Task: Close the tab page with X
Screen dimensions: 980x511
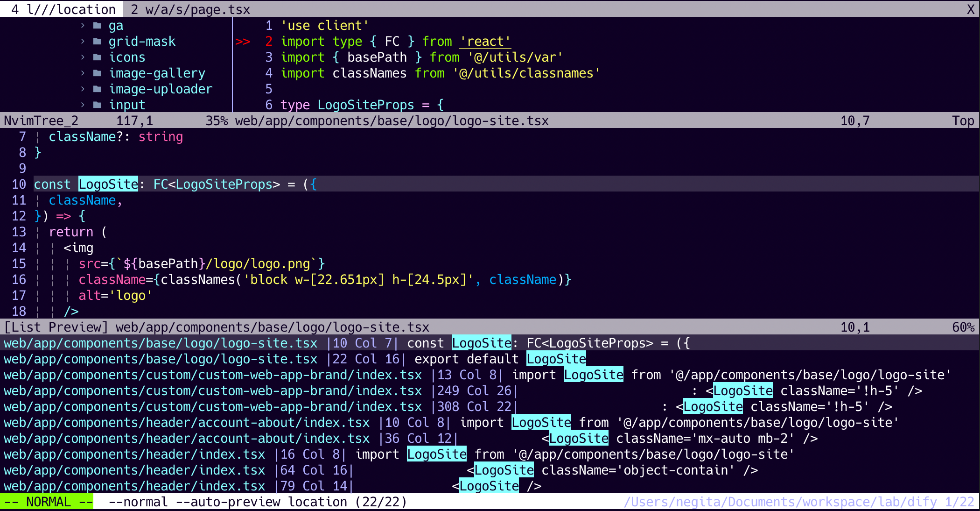Action: point(971,9)
